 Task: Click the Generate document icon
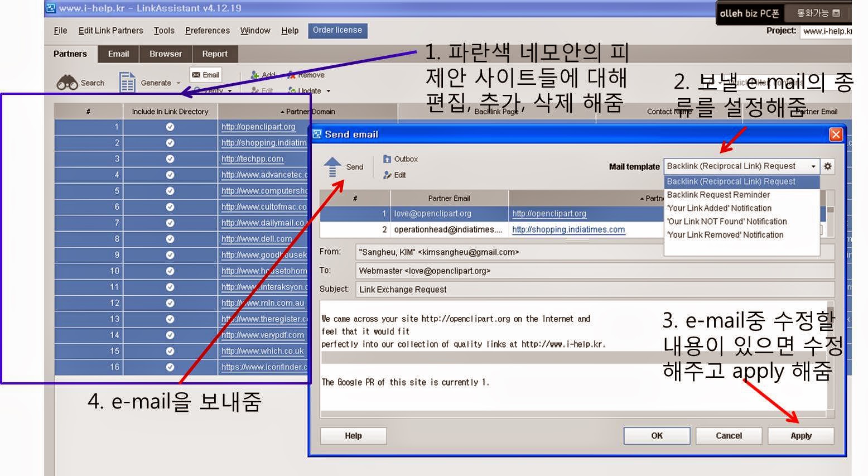pos(127,83)
